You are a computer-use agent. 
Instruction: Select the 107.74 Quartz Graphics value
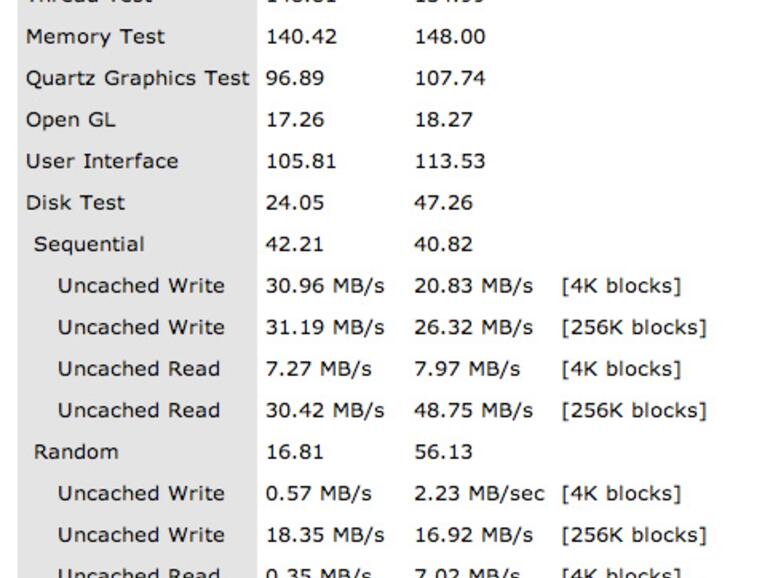click(x=450, y=78)
